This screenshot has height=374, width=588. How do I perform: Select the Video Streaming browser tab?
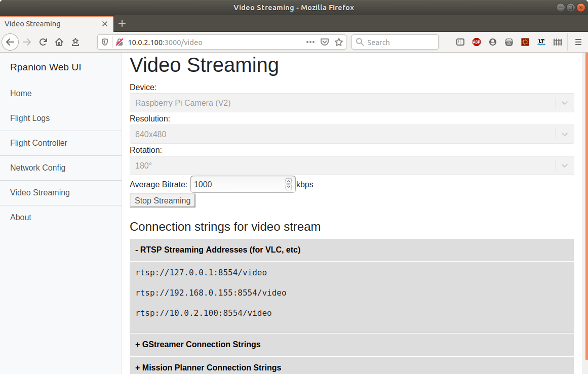pos(56,24)
